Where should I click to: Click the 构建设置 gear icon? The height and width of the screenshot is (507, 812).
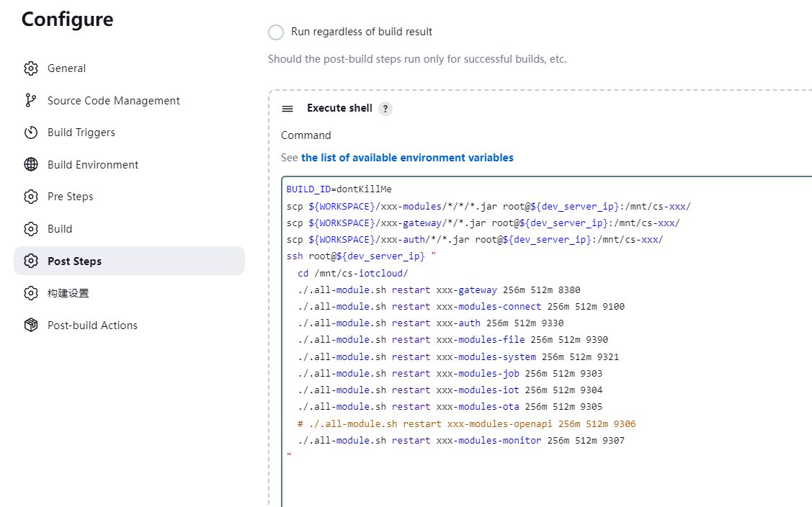pyautogui.click(x=30, y=293)
